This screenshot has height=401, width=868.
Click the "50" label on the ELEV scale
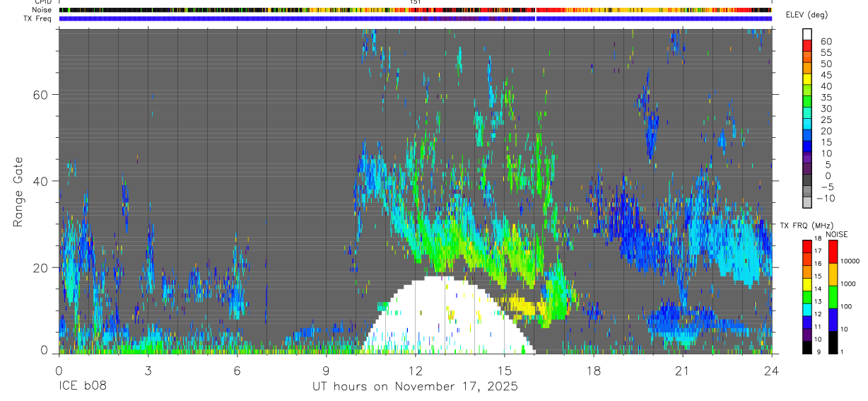click(826, 64)
